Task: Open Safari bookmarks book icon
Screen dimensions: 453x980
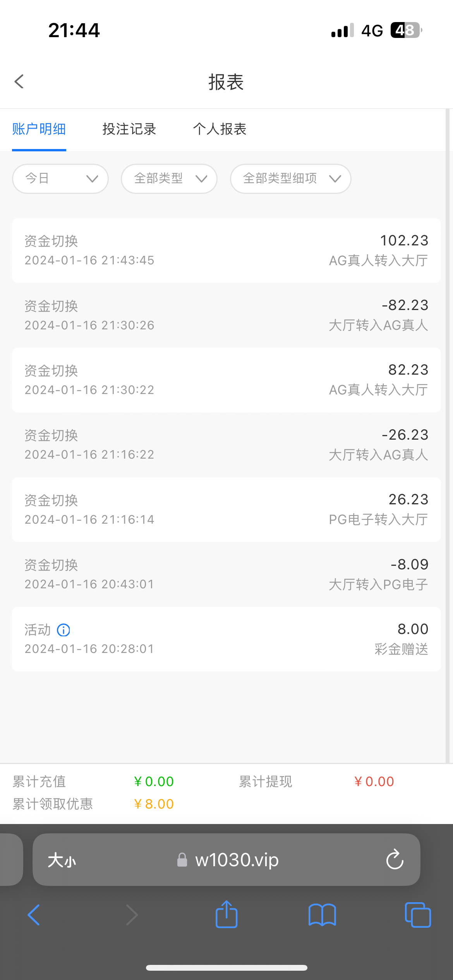Action: [322, 915]
